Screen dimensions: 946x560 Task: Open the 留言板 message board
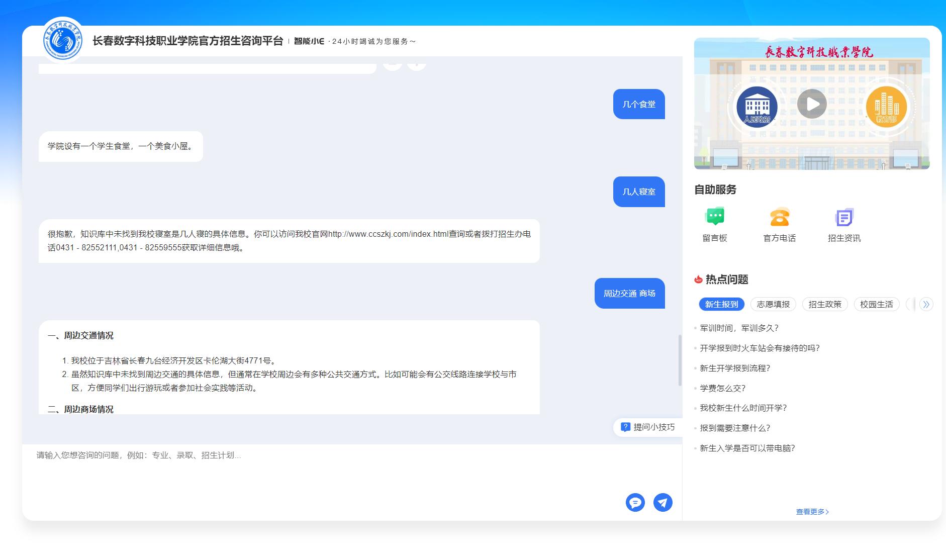click(x=715, y=225)
